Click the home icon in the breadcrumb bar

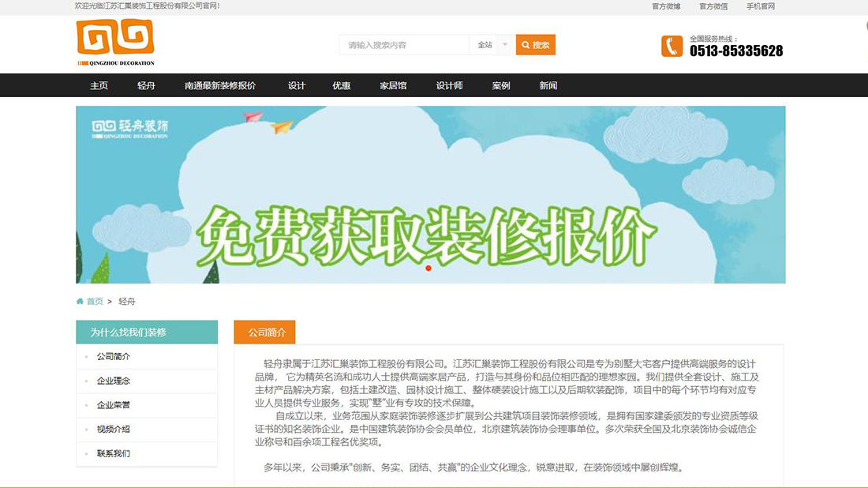coord(80,301)
